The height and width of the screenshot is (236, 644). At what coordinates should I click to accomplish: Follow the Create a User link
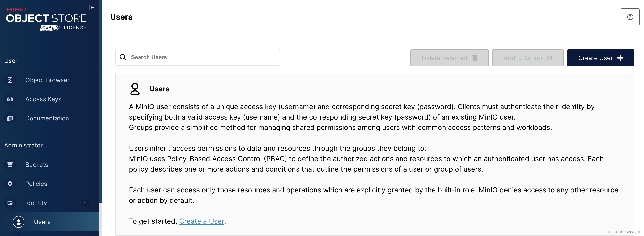click(x=201, y=221)
